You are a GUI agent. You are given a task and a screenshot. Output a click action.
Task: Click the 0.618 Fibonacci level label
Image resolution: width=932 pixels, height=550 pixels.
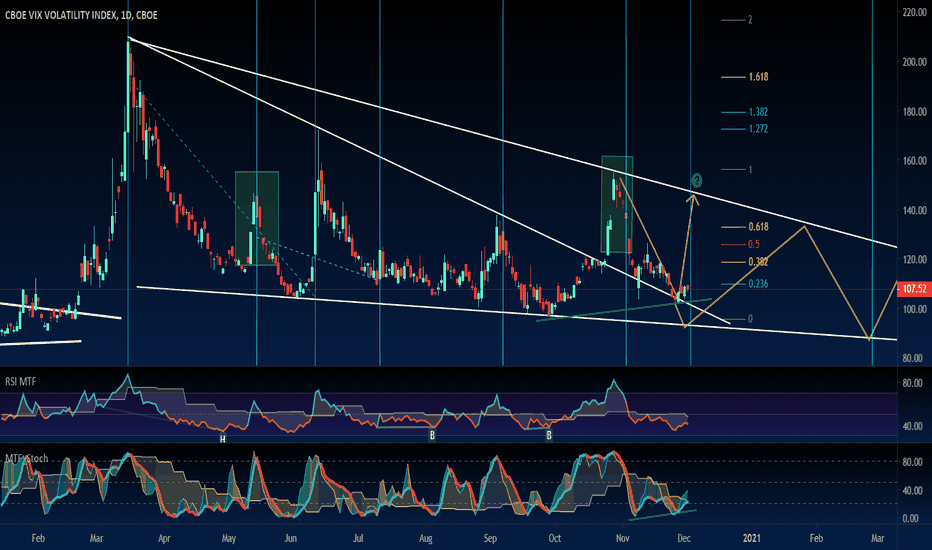tap(758, 227)
